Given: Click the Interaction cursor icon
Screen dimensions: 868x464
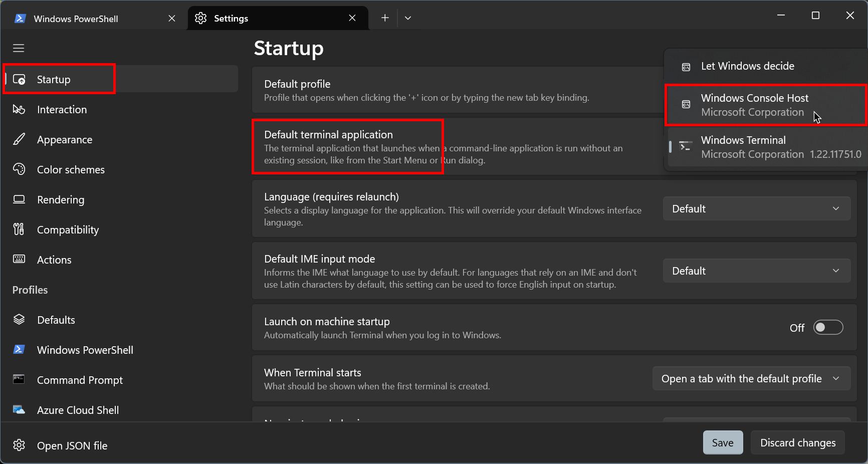Looking at the screenshot, I should 19,109.
